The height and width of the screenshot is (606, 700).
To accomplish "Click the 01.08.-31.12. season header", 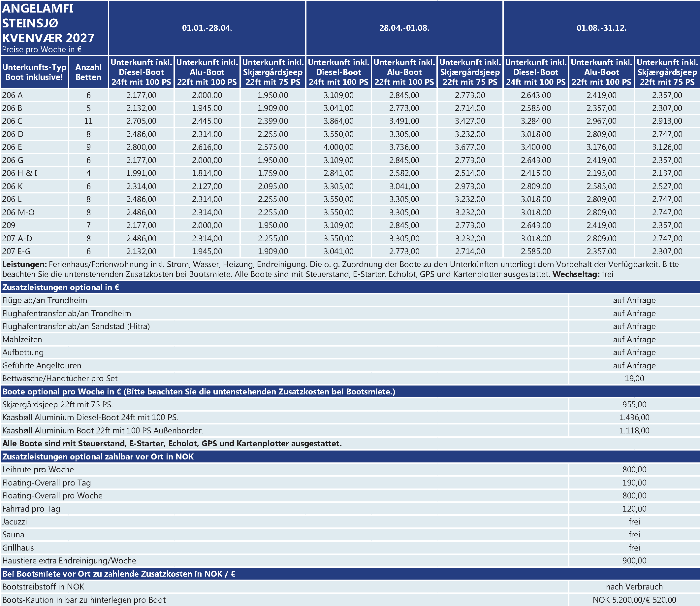I will tap(601, 28).
